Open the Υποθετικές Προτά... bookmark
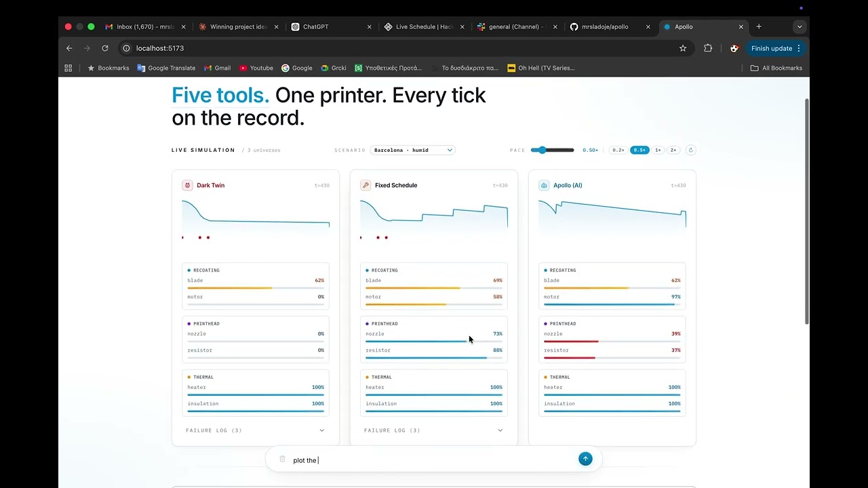This screenshot has height=488, width=868. click(x=388, y=68)
